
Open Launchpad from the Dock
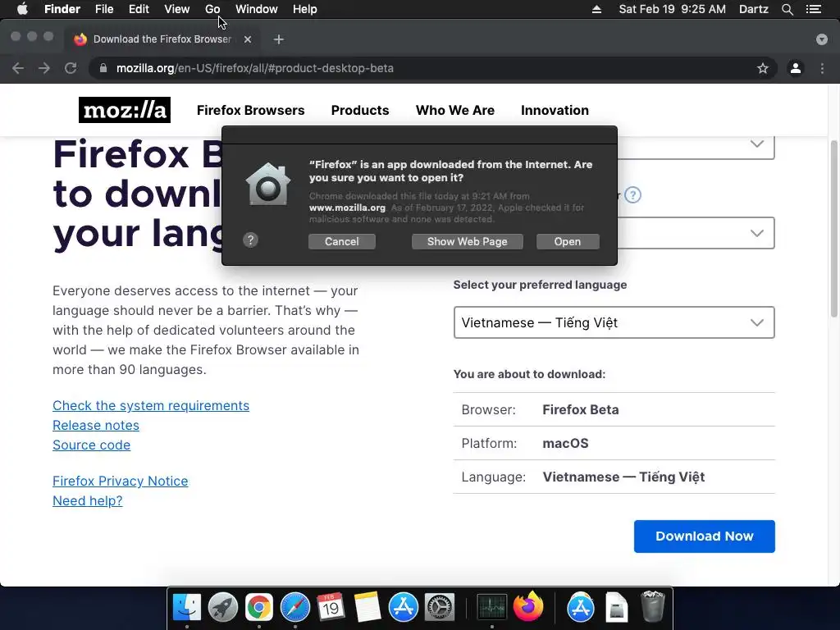click(x=223, y=608)
